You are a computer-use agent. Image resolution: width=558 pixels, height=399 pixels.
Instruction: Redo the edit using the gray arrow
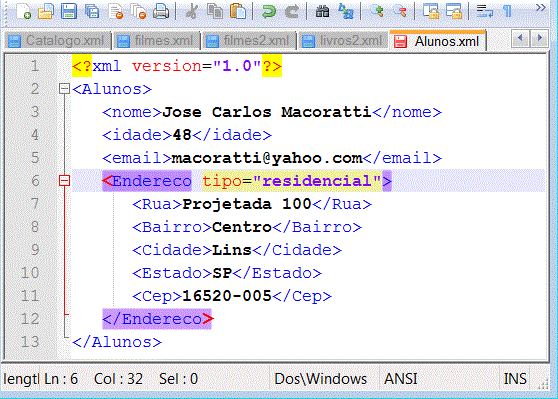click(292, 11)
